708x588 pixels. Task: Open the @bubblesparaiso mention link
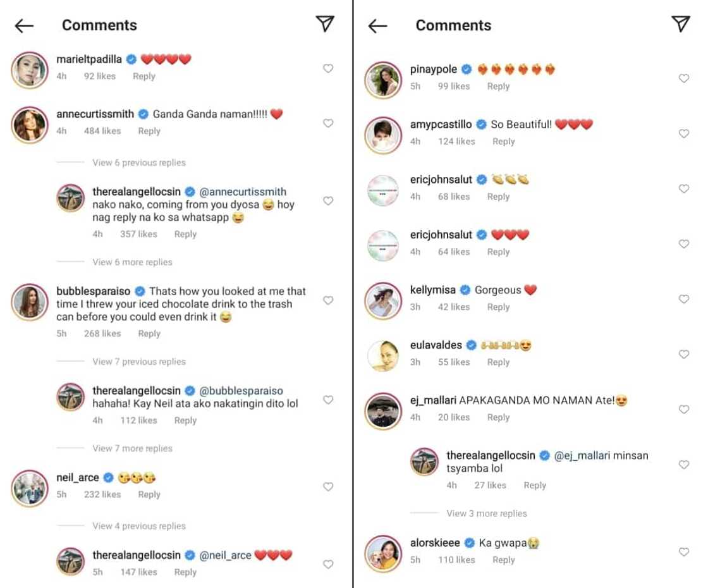[x=241, y=391]
